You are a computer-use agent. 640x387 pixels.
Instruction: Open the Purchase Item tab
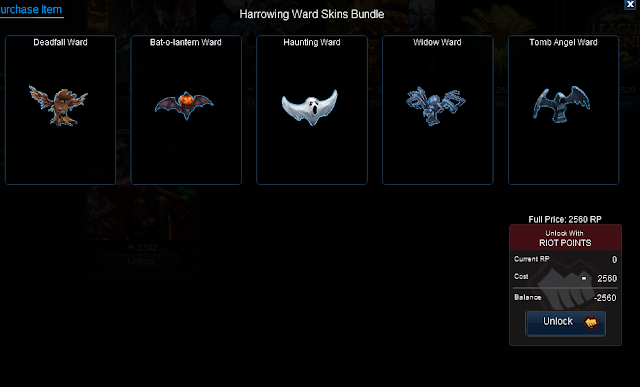(31, 10)
